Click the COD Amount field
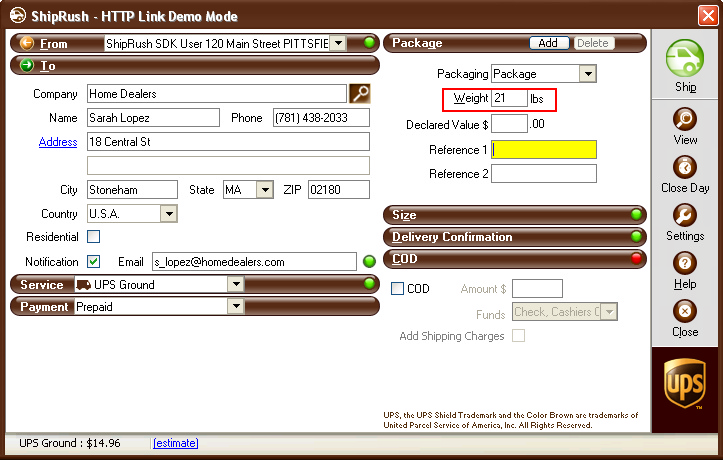723x460 pixels. 537,289
